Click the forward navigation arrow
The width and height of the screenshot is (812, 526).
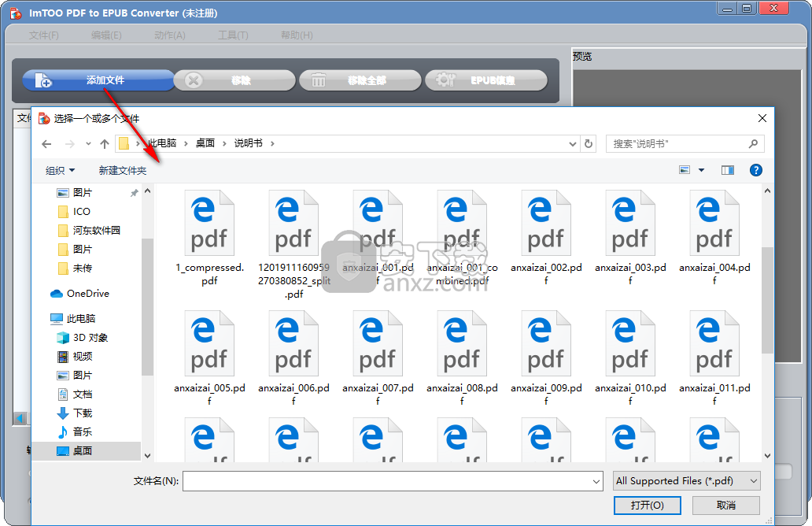pyautogui.click(x=70, y=143)
